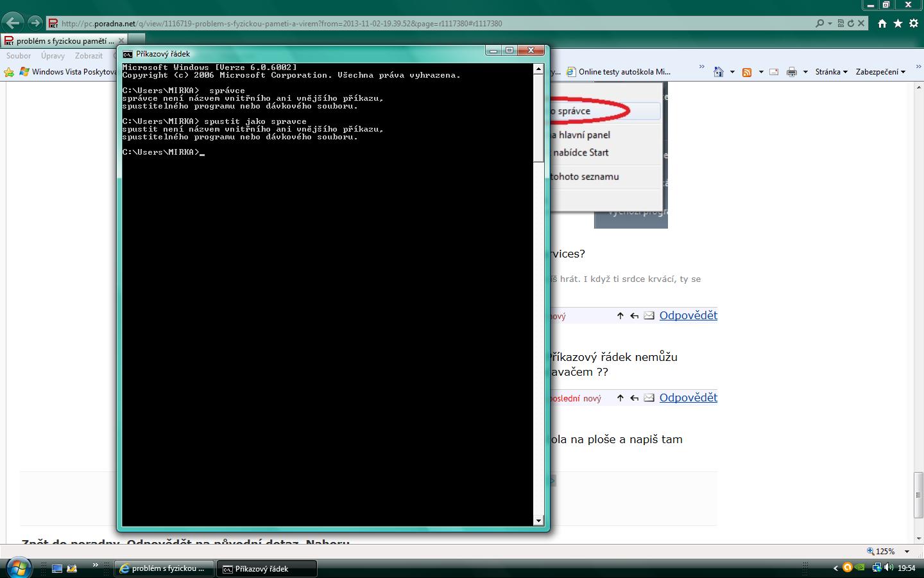Print the page using the printer icon

click(792, 72)
